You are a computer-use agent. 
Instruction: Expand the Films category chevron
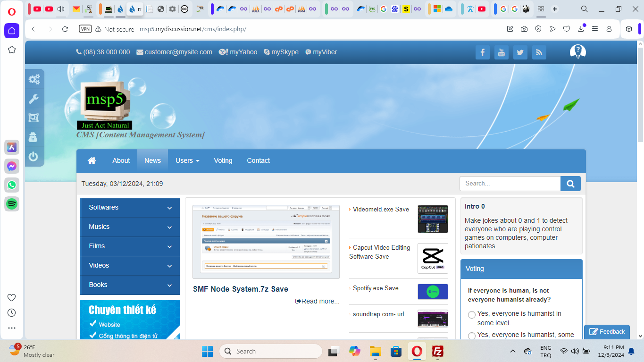point(169,247)
